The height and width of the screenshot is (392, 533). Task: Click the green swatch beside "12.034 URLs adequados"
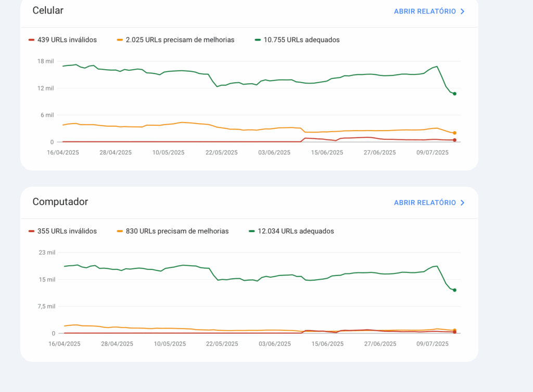(x=252, y=231)
